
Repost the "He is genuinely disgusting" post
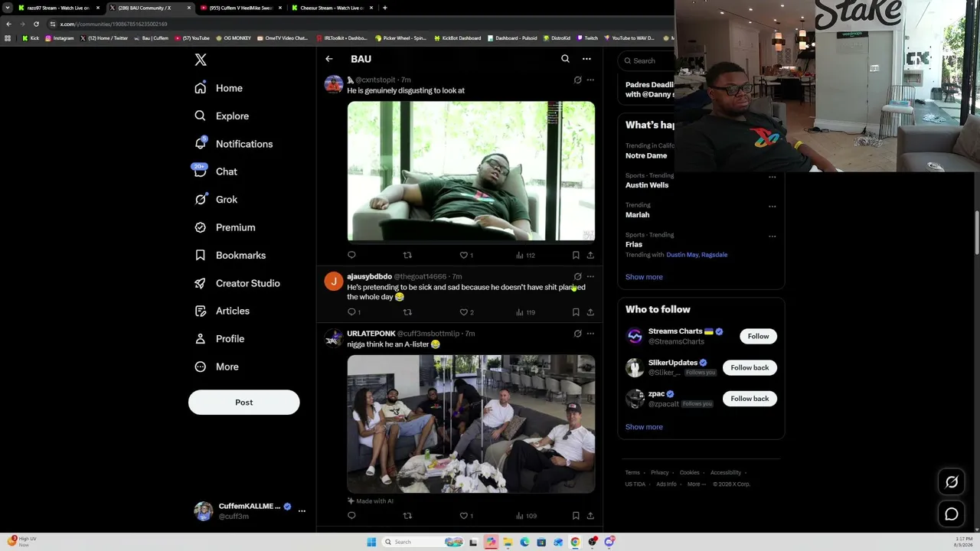point(407,255)
